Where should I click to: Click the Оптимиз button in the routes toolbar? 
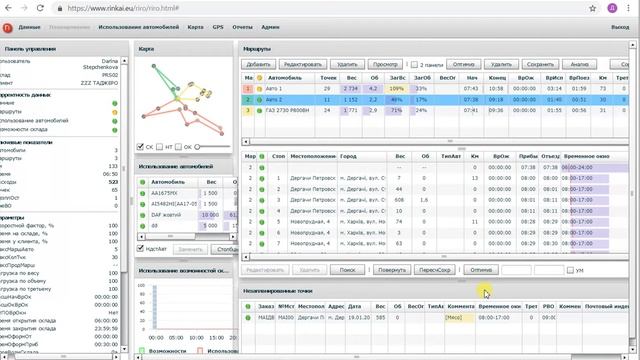point(464,64)
